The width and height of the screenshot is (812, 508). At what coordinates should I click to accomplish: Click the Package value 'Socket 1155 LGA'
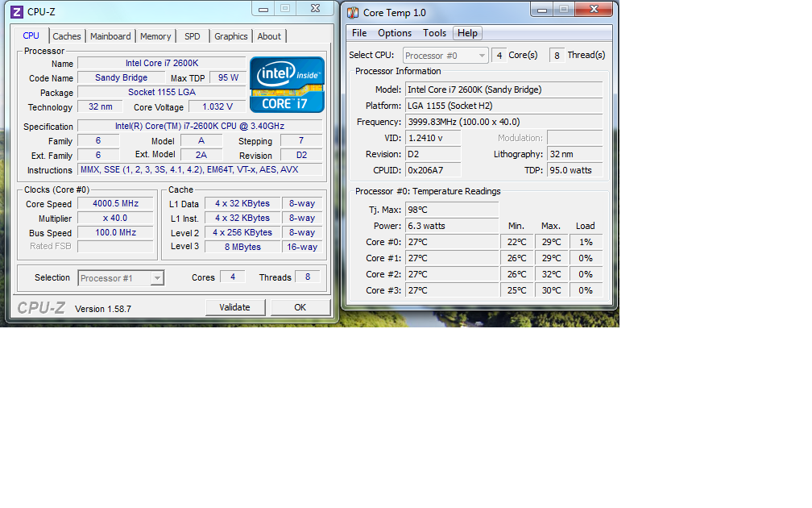click(162, 92)
